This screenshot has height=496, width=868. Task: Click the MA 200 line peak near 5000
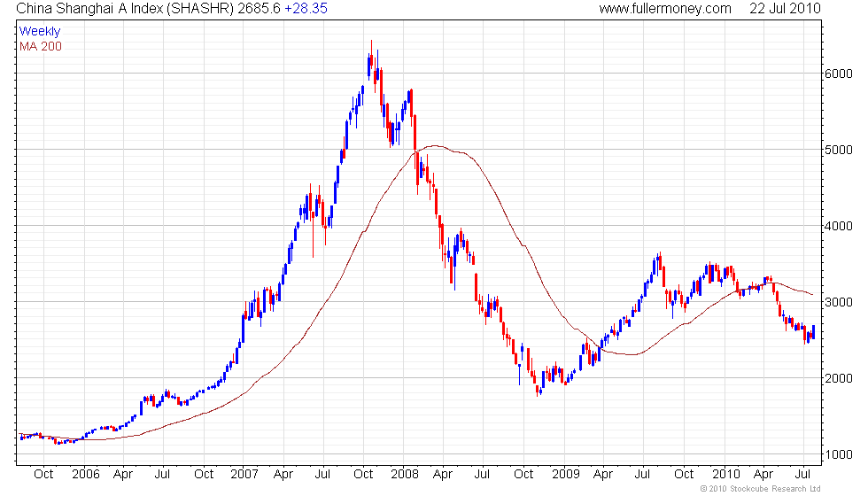[x=436, y=146]
